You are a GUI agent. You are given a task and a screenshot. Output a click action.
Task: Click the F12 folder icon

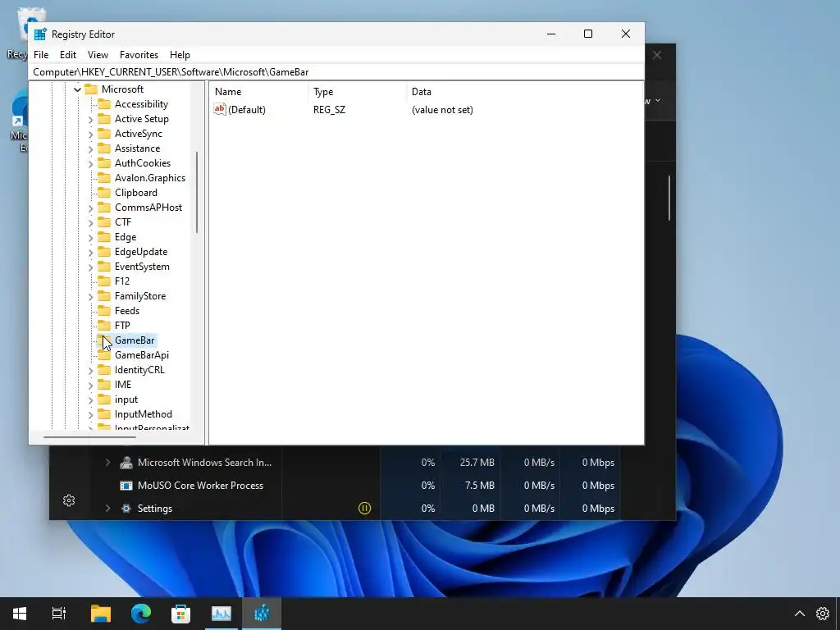click(104, 281)
